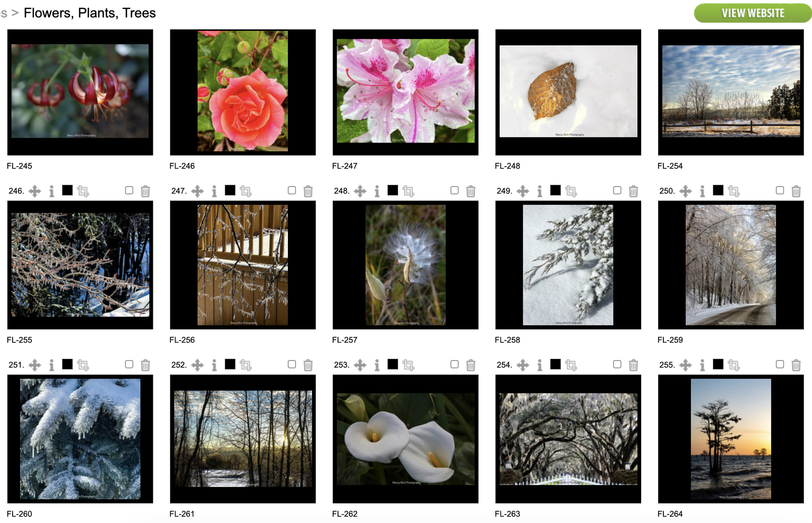
Task: Open the FL-246 pink rose thumbnail
Action: [x=243, y=92]
